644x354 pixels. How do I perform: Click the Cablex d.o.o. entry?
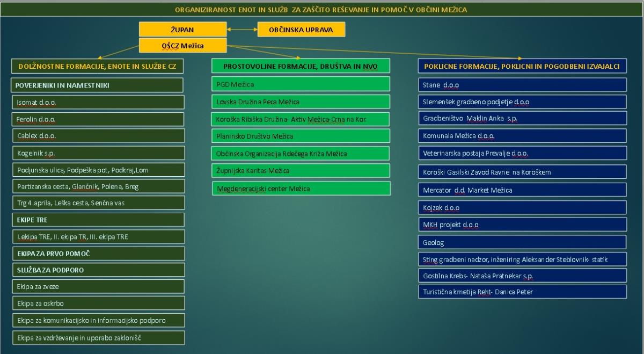point(98,136)
